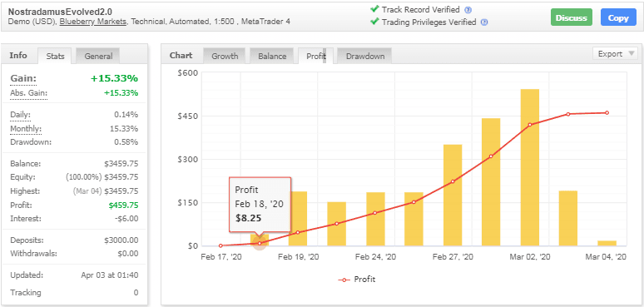Viewport: 644px width, 307px height.
Task: Click the blue Copy button
Action: pos(618,17)
